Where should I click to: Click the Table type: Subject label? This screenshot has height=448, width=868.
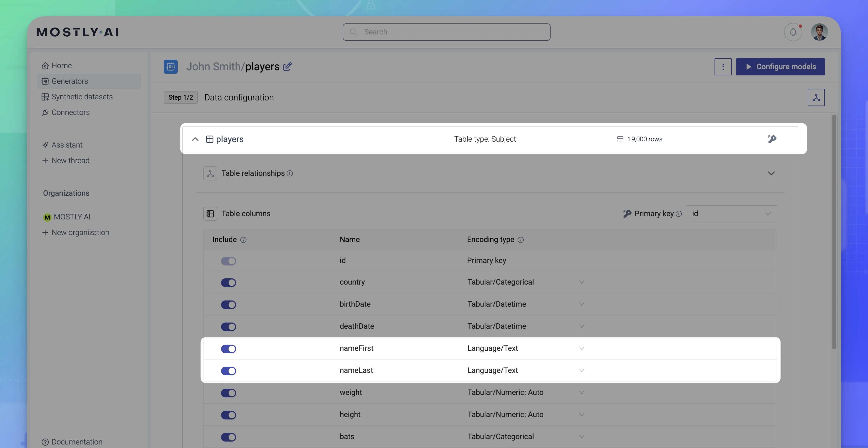(x=485, y=139)
